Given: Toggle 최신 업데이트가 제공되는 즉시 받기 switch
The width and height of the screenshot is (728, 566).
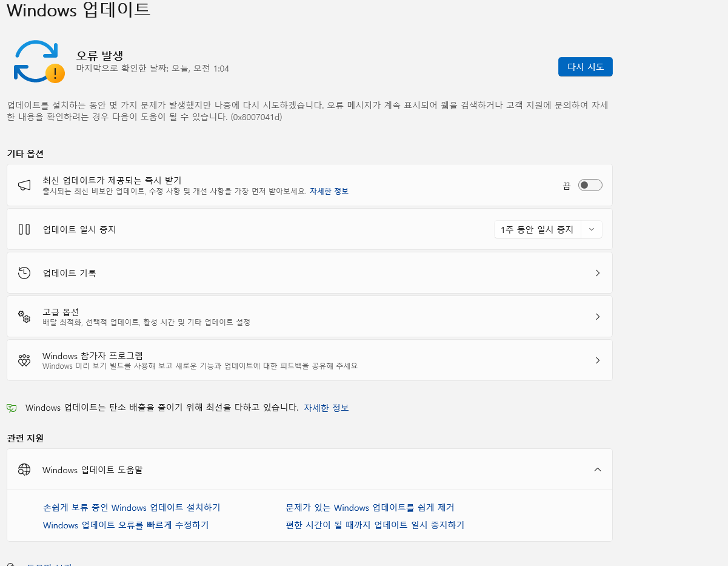Looking at the screenshot, I should 590,185.
